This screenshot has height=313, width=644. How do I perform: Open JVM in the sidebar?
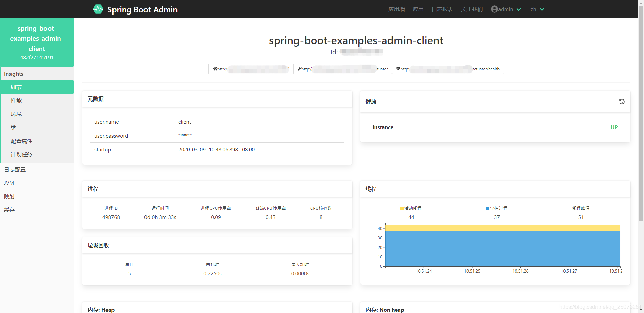[x=37, y=183]
